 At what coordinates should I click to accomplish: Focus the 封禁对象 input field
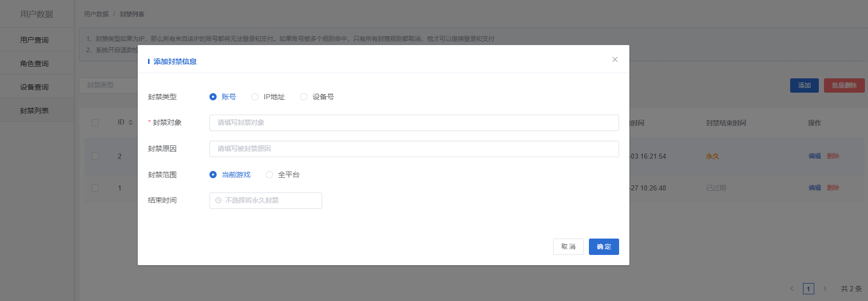tap(414, 123)
